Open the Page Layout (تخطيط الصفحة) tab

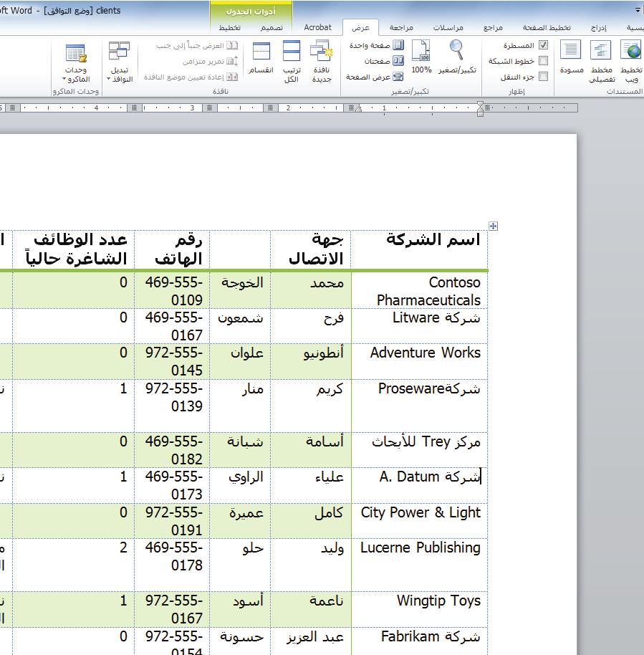pos(547,27)
